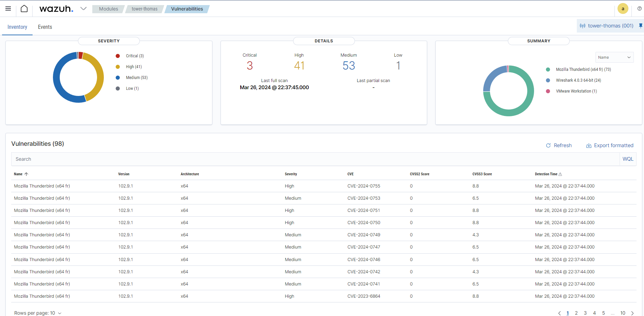This screenshot has height=316, width=644.
Task: Go to page 10
Action: pos(623,313)
